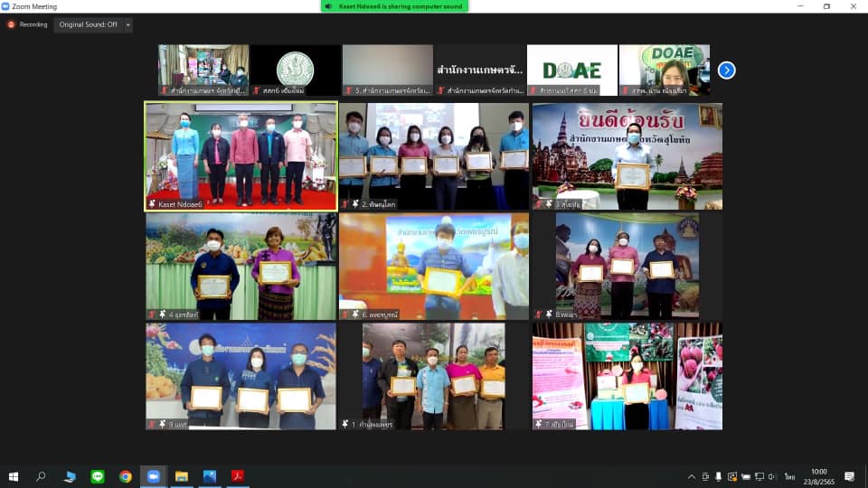The height and width of the screenshot is (488, 868).
Task: Open LINE app from taskbar
Action: pyautogui.click(x=98, y=476)
